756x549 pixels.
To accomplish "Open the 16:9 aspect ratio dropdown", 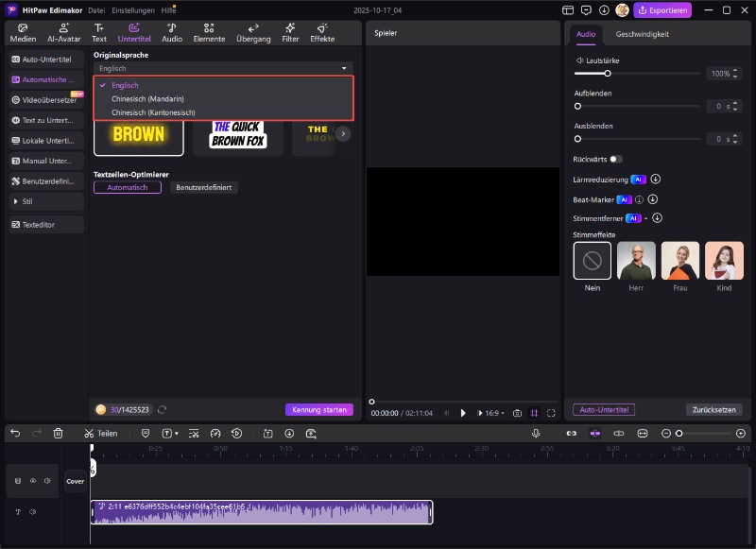I will click(491, 413).
